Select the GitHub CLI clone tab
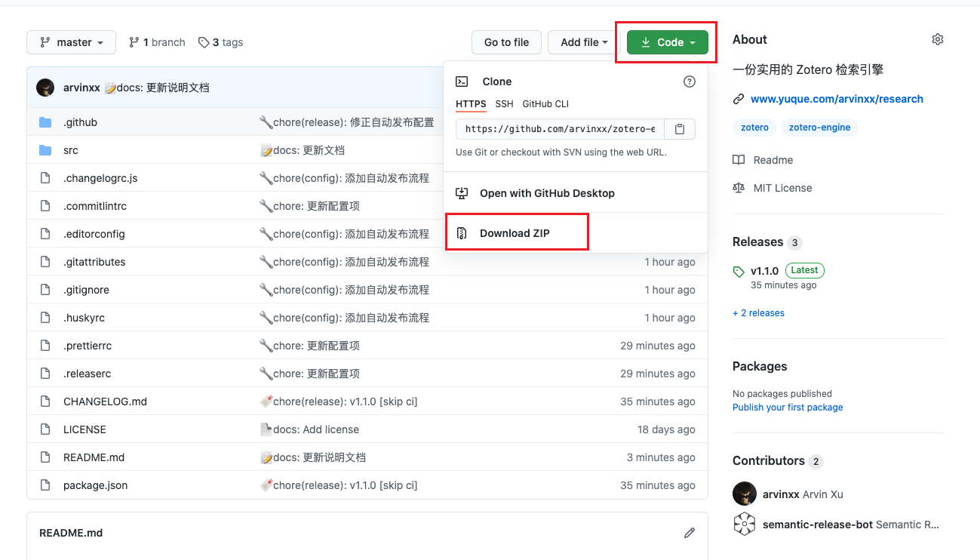This screenshot has width=980, height=560. [x=545, y=103]
